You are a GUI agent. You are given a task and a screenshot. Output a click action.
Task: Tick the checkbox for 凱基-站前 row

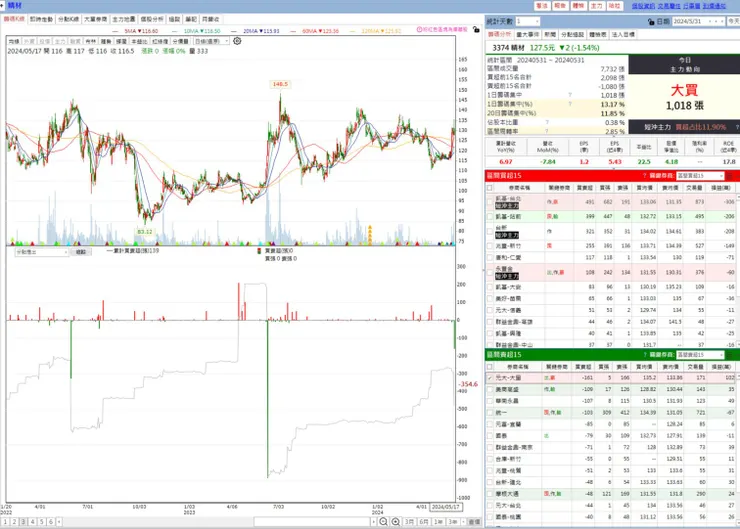pos(490,217)
